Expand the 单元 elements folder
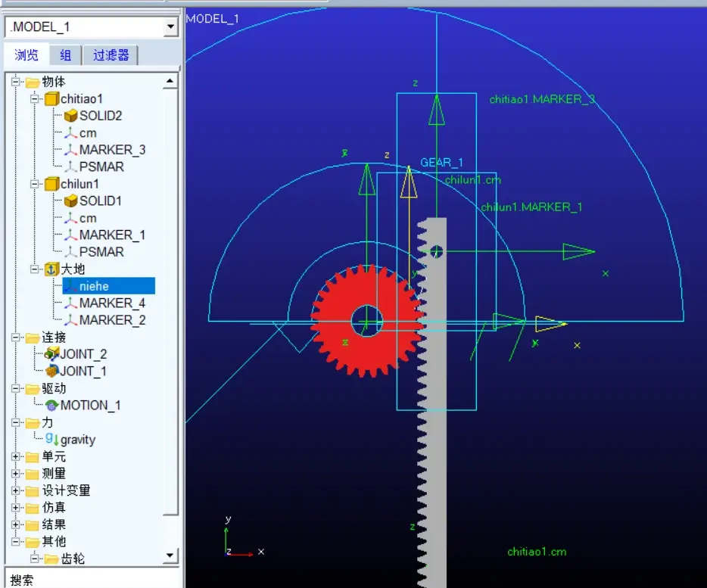 click(x=15, y=456)
